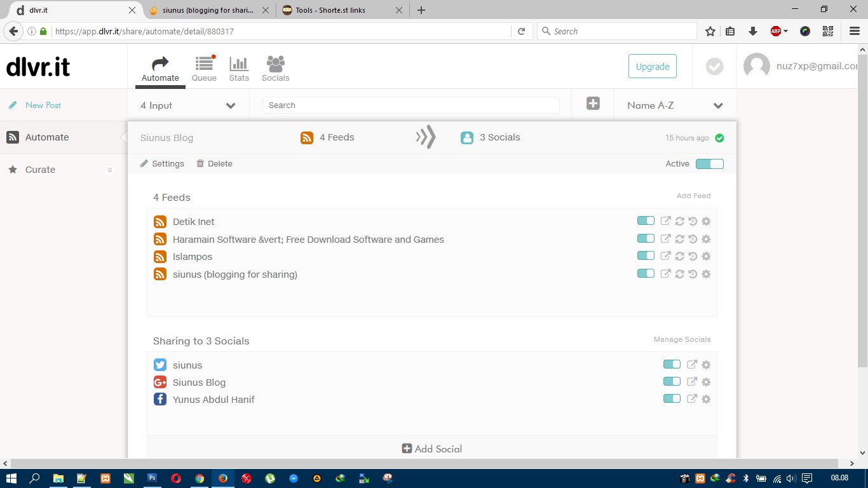
Task: Open the Queue tab
Action: 204,69
